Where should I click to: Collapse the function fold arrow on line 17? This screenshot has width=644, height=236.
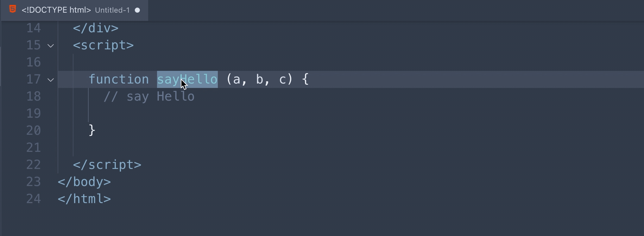pos(51,80)
